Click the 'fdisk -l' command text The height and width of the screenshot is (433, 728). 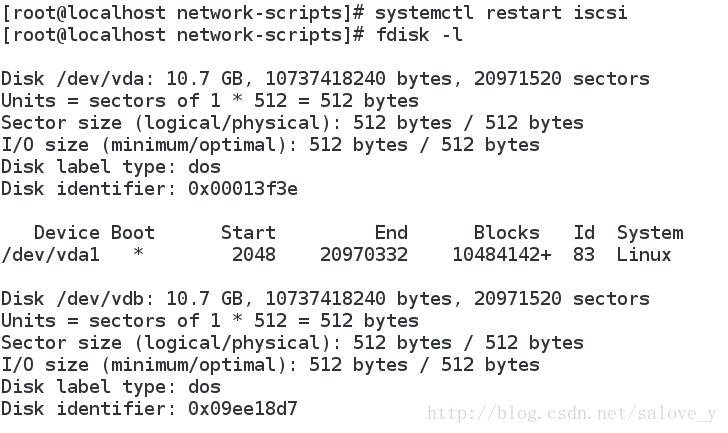(419, 35)
